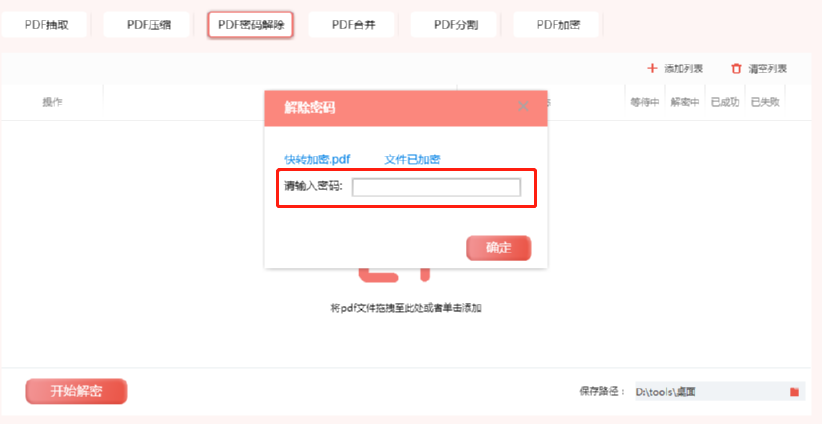Switch to the PDF加密 tab

click(558, 25)
